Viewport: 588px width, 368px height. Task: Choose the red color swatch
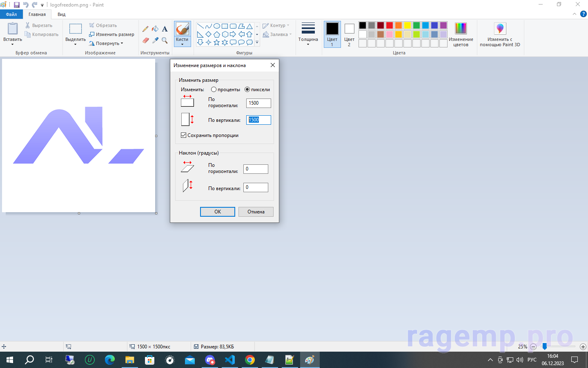390,25
